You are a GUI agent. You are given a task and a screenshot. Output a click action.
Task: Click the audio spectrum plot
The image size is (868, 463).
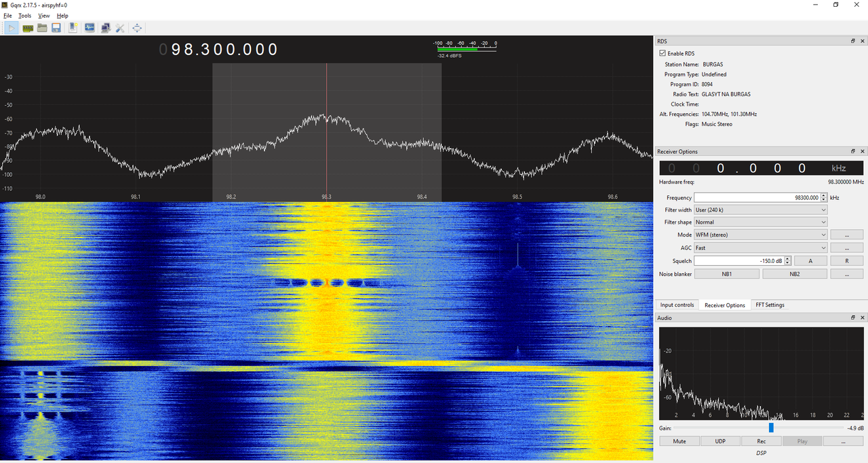[x=762, y=374]
